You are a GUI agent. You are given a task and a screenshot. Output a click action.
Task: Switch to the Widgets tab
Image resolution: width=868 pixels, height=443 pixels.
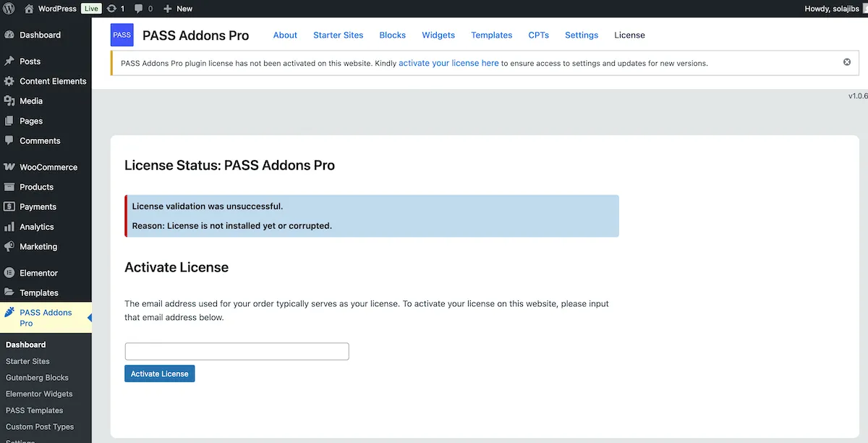click(x=438, y=35)
